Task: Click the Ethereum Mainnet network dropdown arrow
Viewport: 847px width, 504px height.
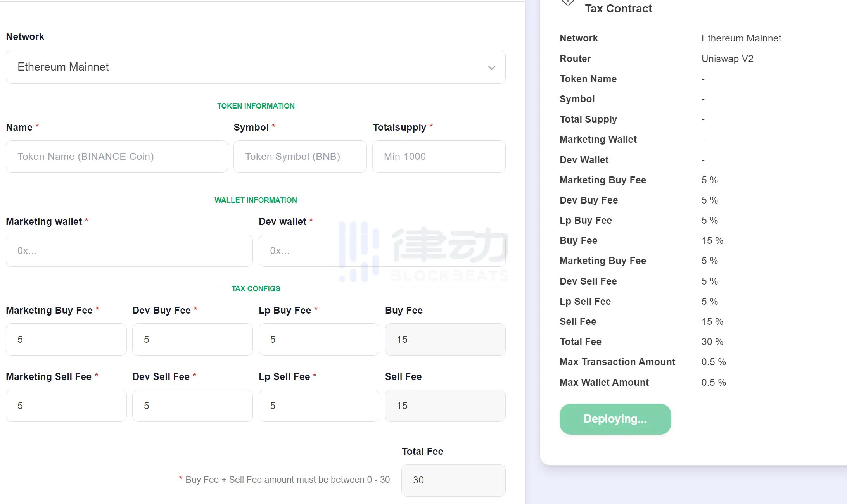Action: [x=491, y=67]
